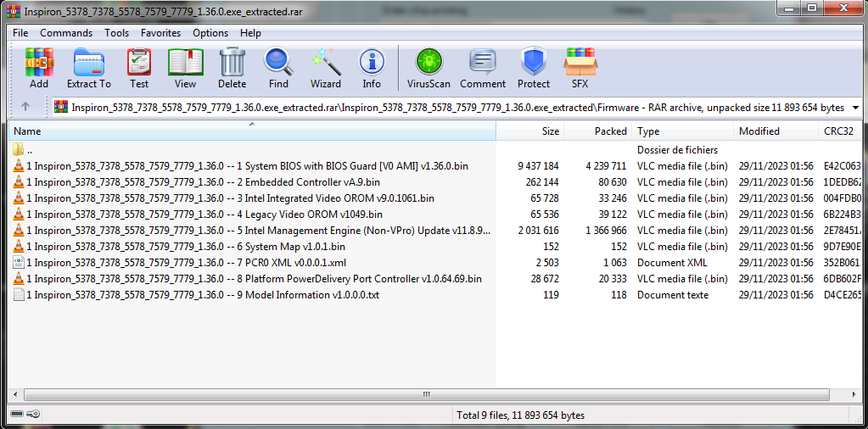The width and height of the screenshot is (868, 429).
Task: Open the Help menu
Action: tap(250, 33)
